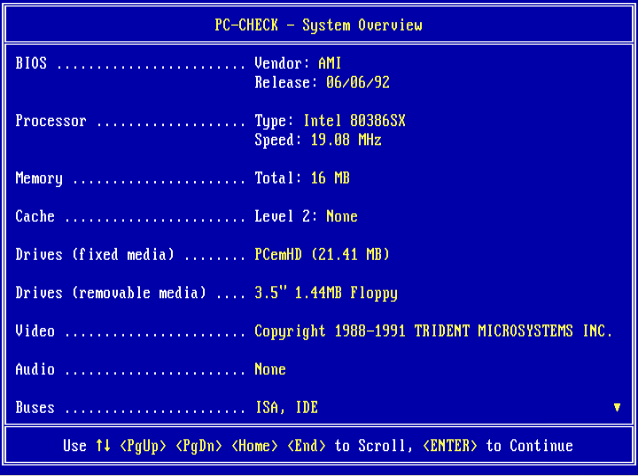
Task: Click the TRIDENT MICROSYSTEMS copyright text
Action: click(x=434, y=331)
